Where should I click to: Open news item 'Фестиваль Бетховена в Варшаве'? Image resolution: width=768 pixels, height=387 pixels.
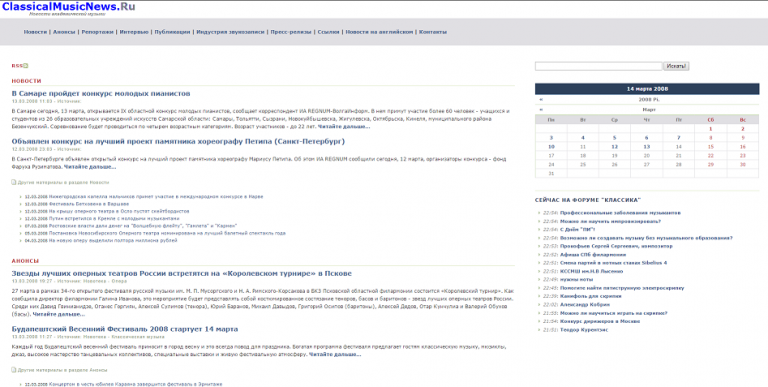click(89, 204)
